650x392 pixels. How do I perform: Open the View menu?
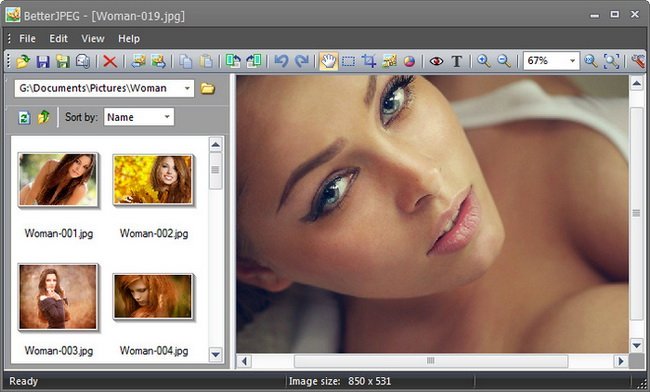[92, 39]
